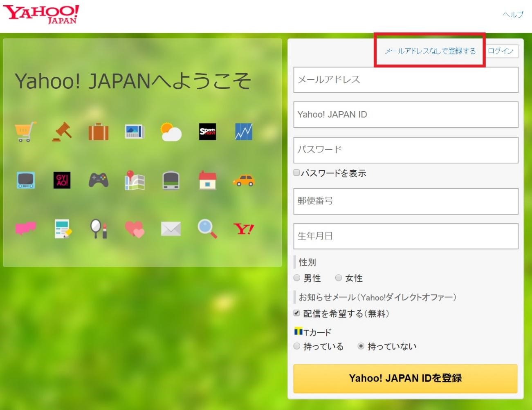Click the train transit icon
The height and width of the screenshot is (410, 532).
171,180
